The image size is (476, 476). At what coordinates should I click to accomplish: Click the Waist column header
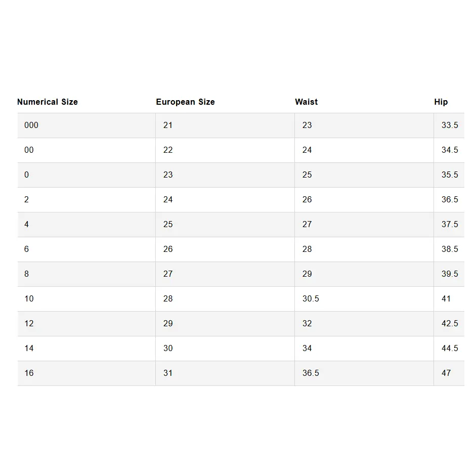coord(306,102)
